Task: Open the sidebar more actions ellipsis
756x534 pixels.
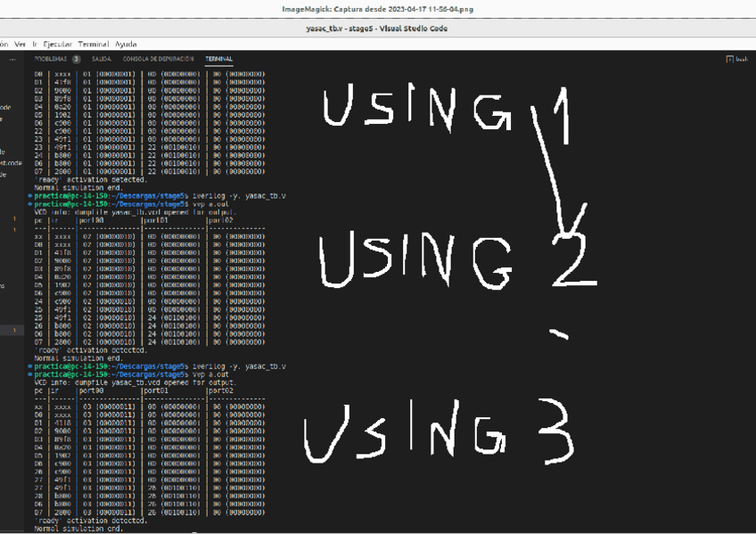Action: (12, 60)
